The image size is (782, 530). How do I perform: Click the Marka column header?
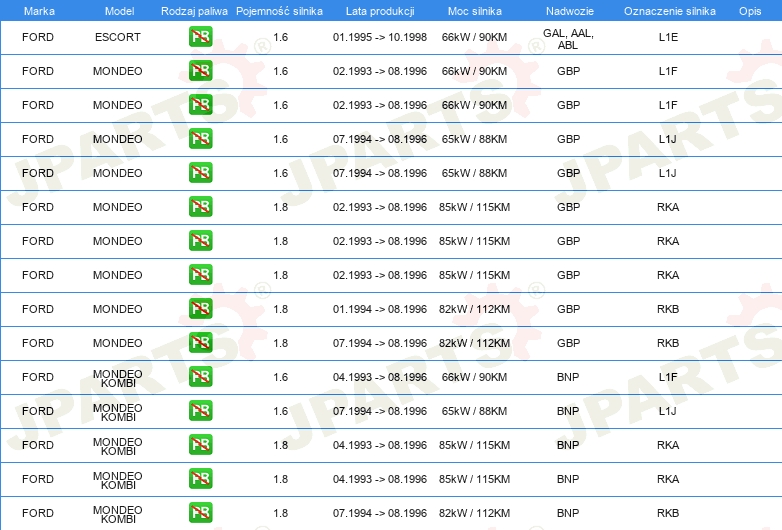39,11
